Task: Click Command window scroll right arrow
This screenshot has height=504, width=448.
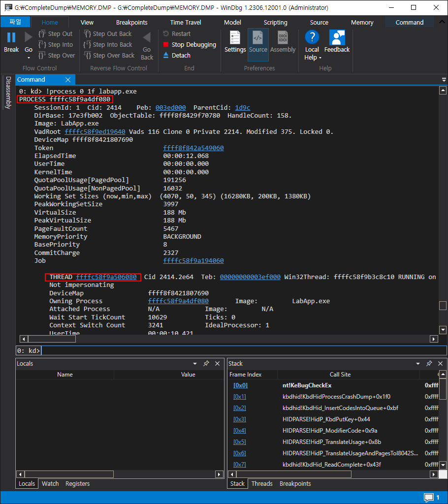Action: tap(434, 339)
